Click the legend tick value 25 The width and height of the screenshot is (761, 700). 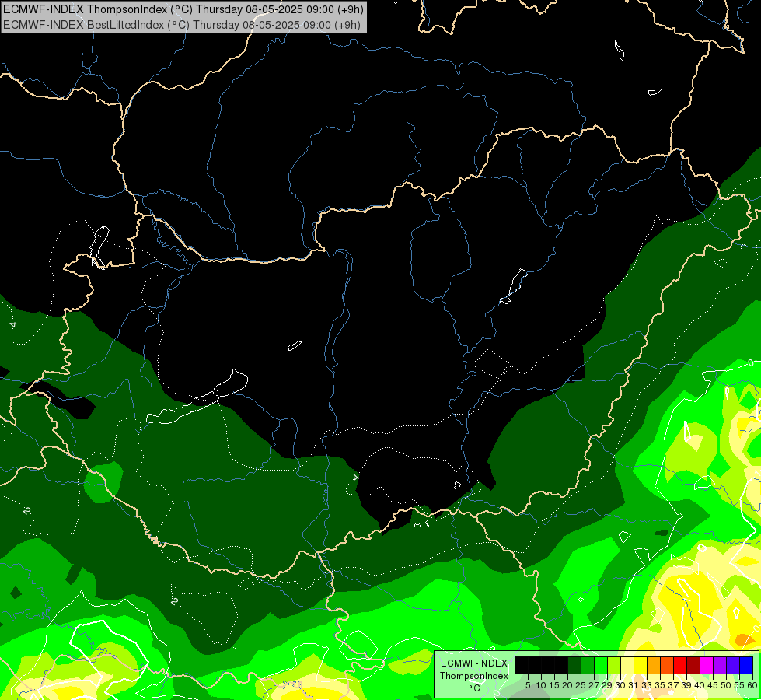tap(581, 685)
